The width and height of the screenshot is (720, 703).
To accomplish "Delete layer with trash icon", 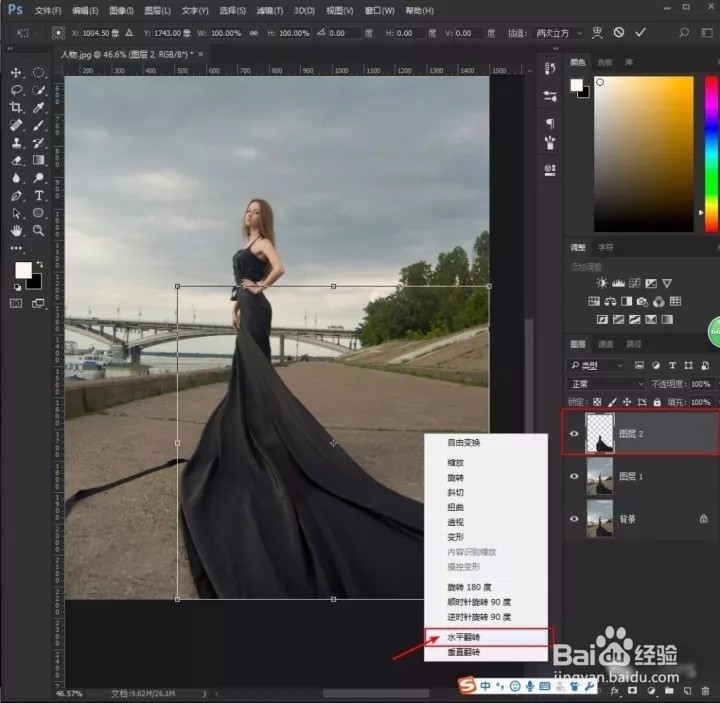I will (705, 691).
